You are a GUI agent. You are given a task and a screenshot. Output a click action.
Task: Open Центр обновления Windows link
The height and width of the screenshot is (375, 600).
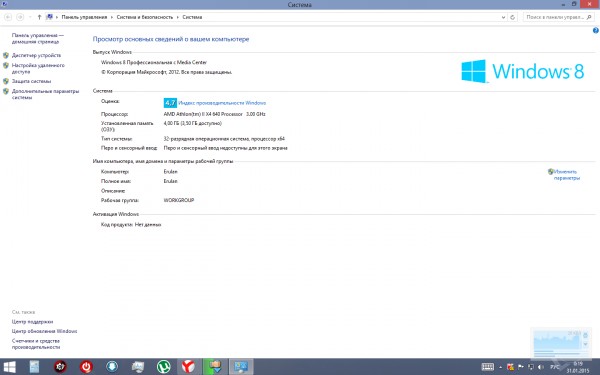click(44, 331)
